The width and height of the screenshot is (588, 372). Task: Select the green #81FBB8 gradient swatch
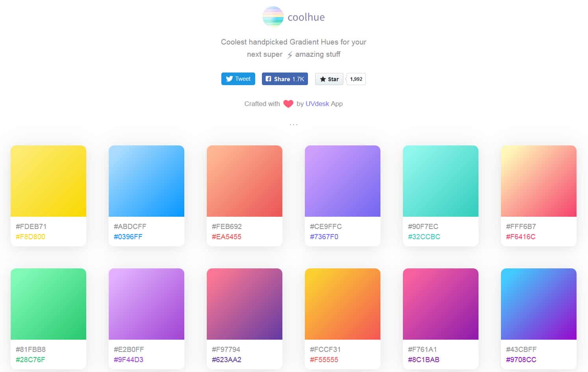click(x=48, y=304)
